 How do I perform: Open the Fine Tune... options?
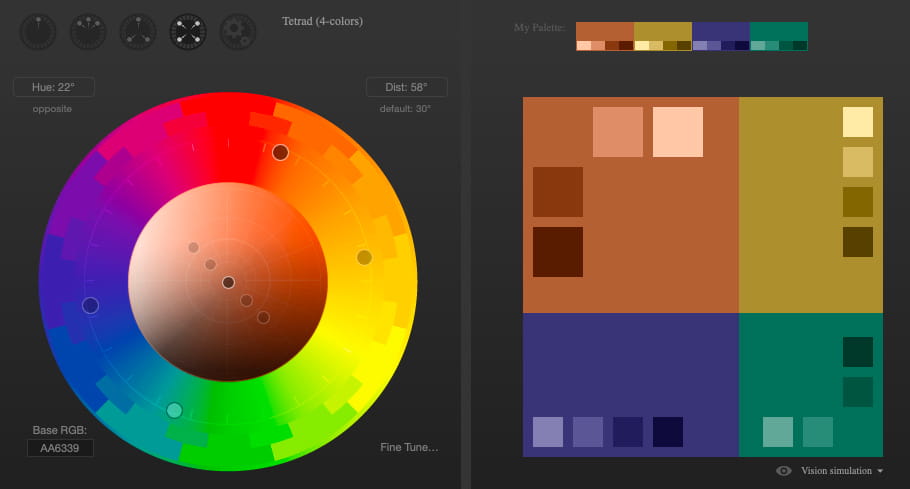coord(409,447)
